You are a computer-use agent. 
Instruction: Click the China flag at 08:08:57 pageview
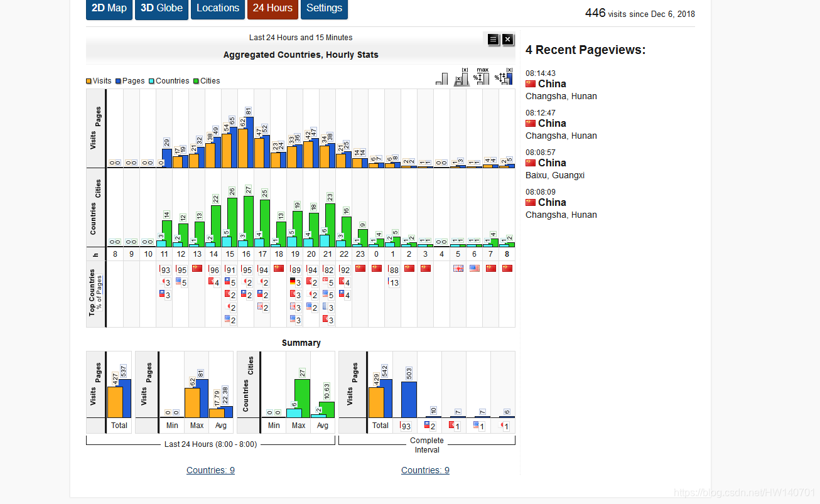531,163
